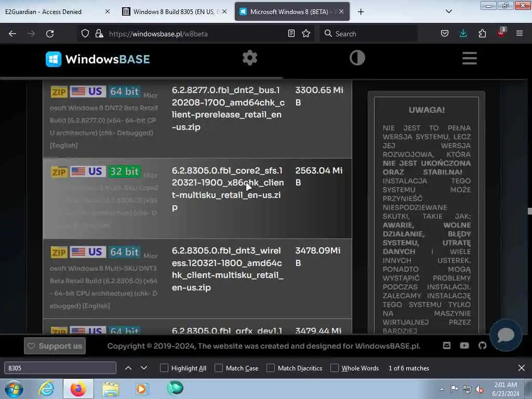
Task: Open the Pocket save icon
Action: [445, 33]
